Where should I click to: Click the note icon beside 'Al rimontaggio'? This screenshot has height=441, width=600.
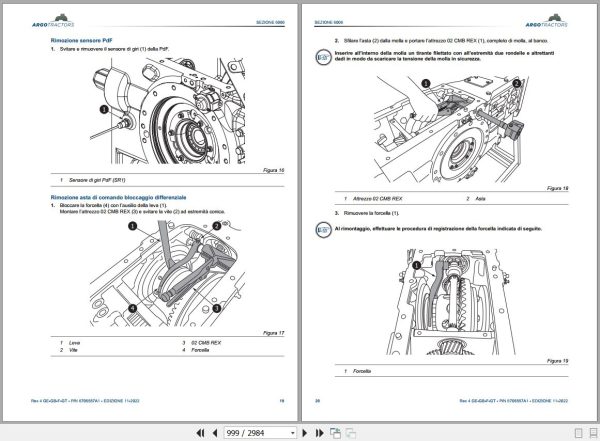[323, 230]
